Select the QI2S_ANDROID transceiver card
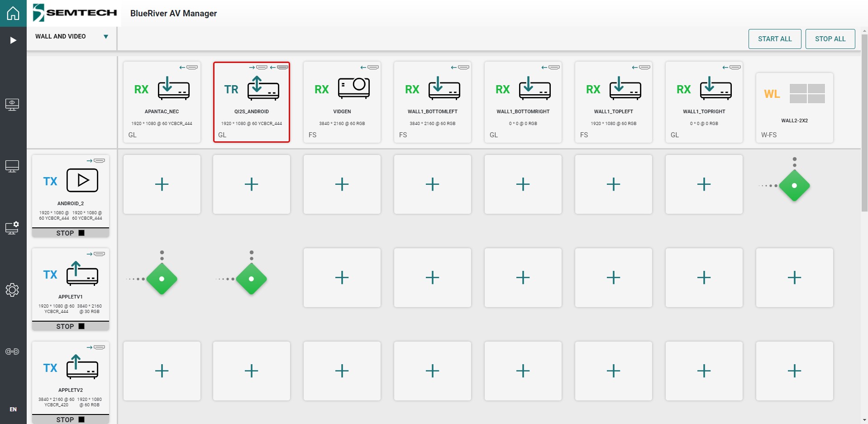This screenshot has width=868, height=424. 251,102
